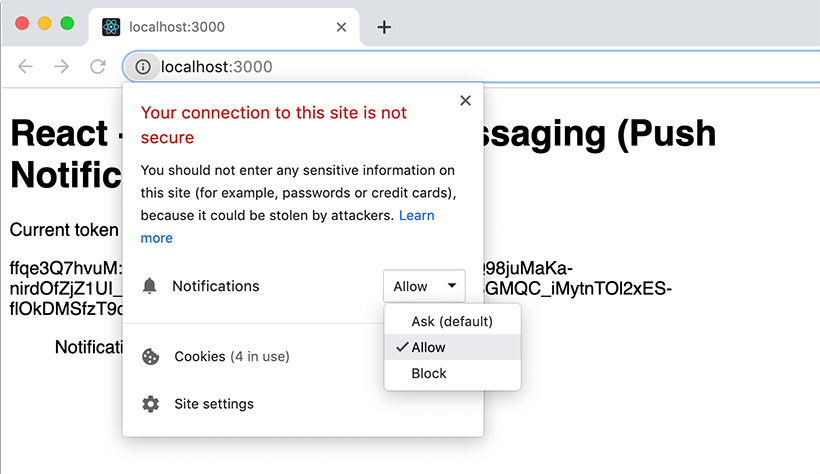
Task: Click the React favicon on the tab
Action: click(111, 27)
